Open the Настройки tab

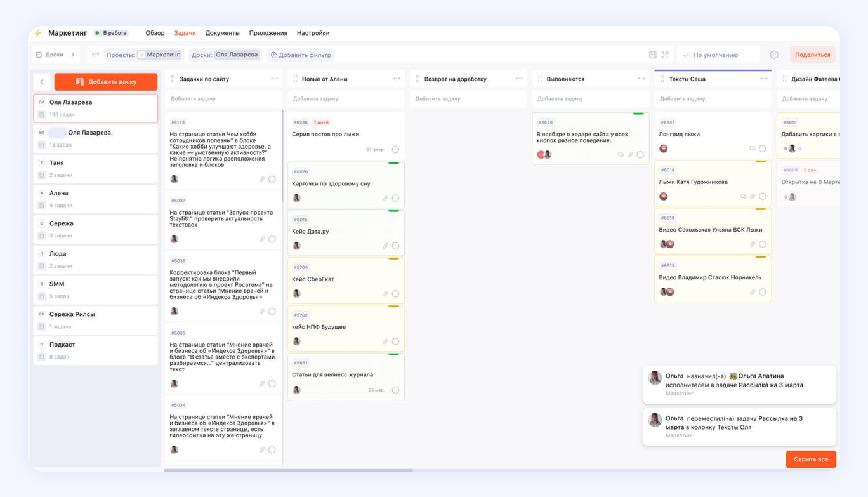point(313,33)
